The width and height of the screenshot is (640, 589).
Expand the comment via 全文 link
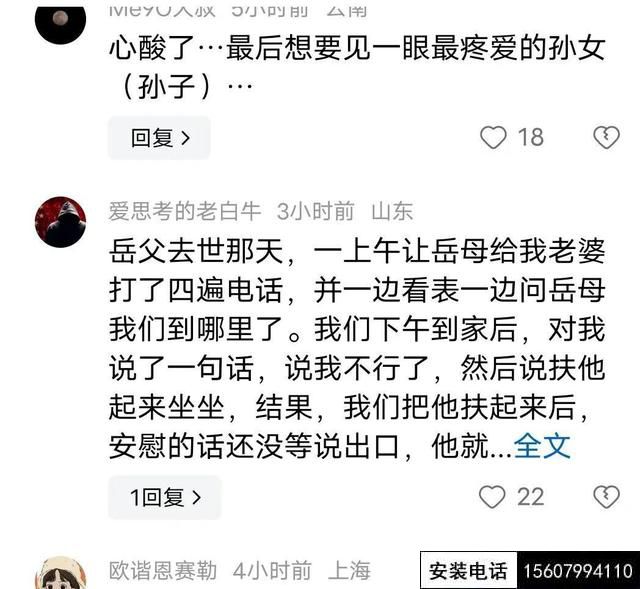click(x=542, y=446)
